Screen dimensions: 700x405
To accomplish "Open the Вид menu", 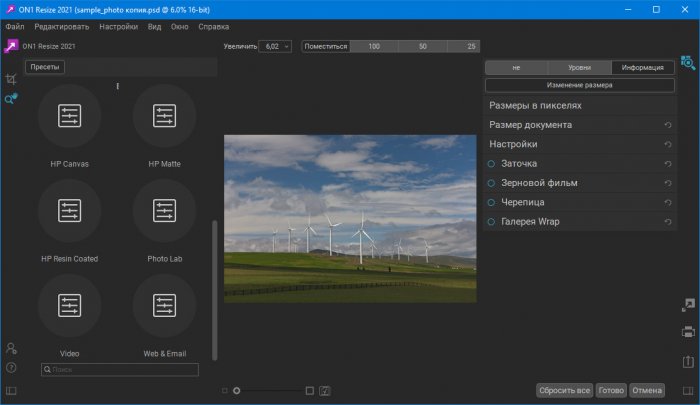I will [154, 27].
